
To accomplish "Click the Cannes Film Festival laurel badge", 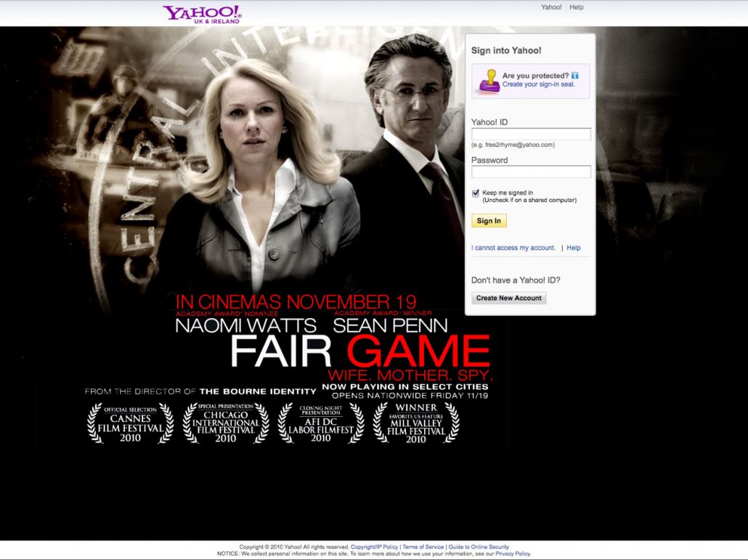I will [131, 423].
